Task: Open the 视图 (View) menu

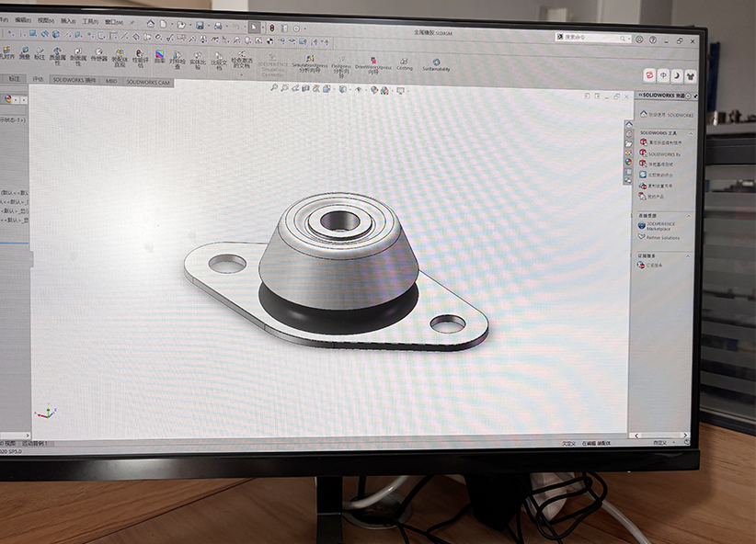Action: coord(46,21)
